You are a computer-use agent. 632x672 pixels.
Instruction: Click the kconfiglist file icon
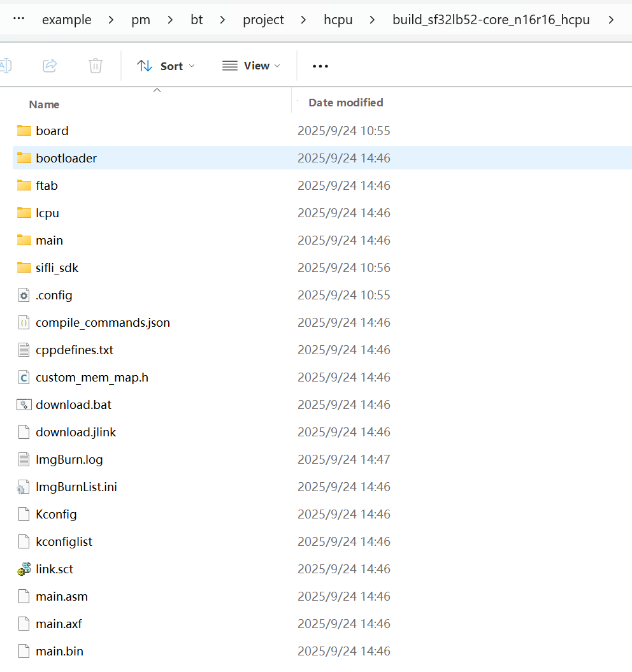tap(24, 541)
